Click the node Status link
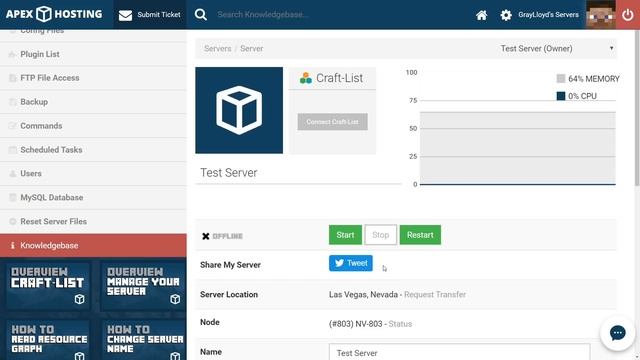This screenshot has width=640, height=360. point(400,324)
